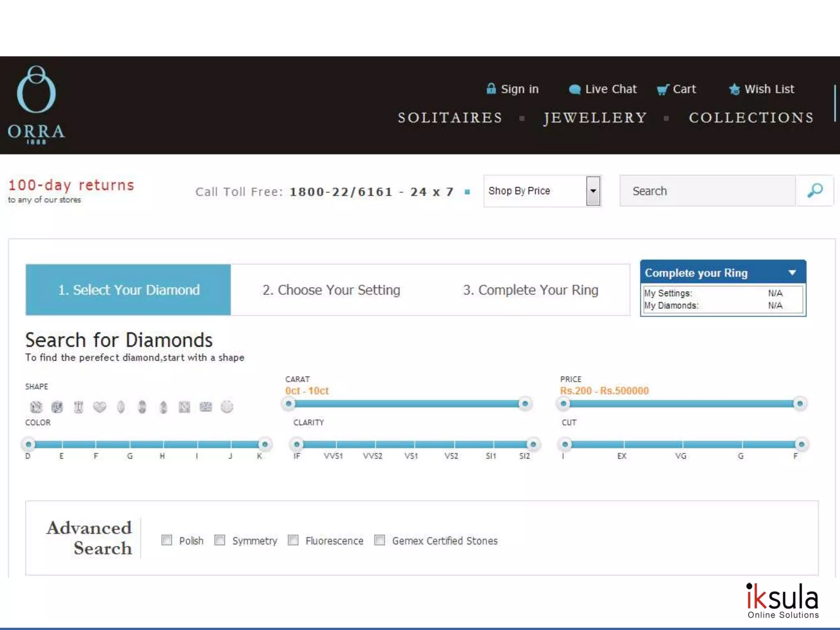The image size is (840, 630).
Task: Click the ORRA logo
Action: [x=37, y=105]
